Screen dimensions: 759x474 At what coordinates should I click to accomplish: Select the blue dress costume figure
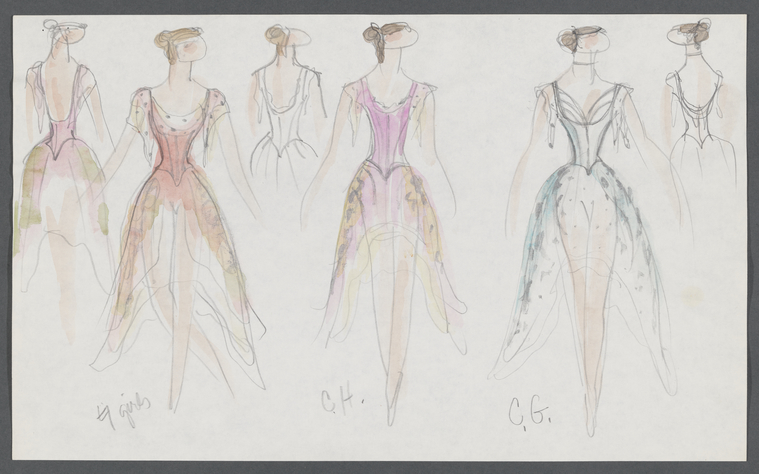(x=590, y=230)
